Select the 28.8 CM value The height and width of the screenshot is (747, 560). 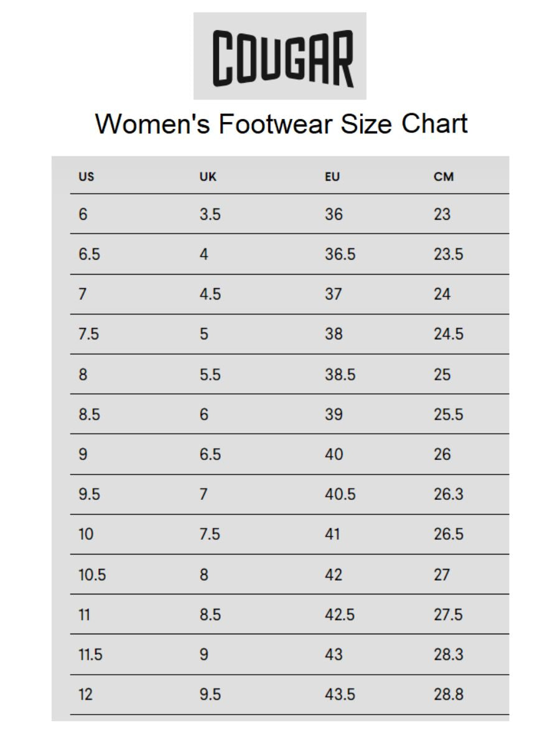pos(448,695)
